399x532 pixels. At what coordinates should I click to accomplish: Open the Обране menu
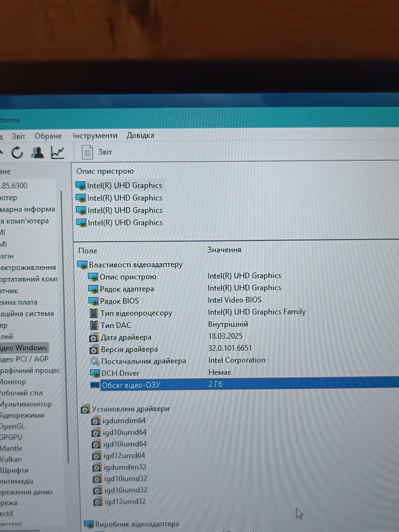coord(48,136)
